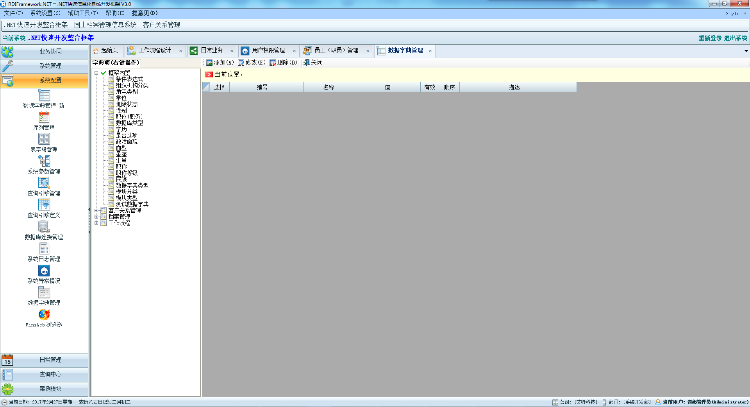This screenshot has width=750, height=407.
Task: Expand the 日程管理 sidebar group
Action: (44, 360)
